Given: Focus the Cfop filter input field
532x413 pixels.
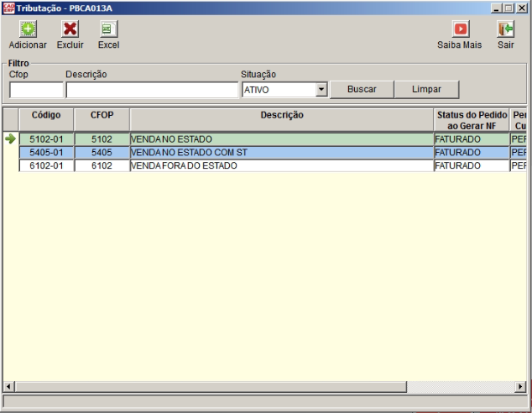Looking at the screenshot, I should [x=36, y=90].
